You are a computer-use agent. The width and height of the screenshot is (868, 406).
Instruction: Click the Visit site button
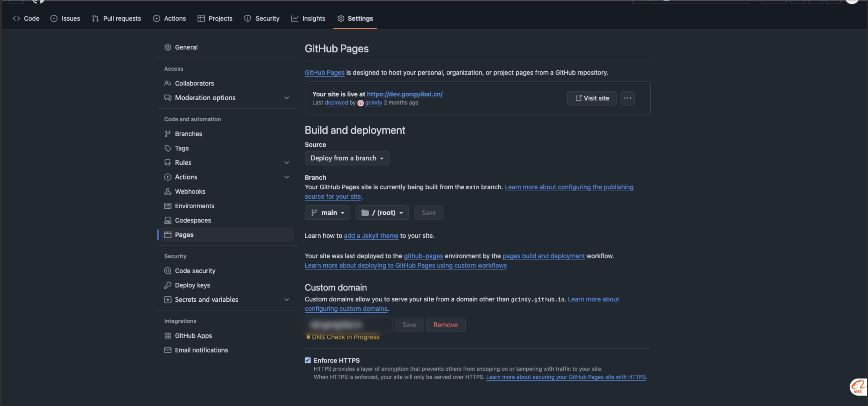[592, 98]
